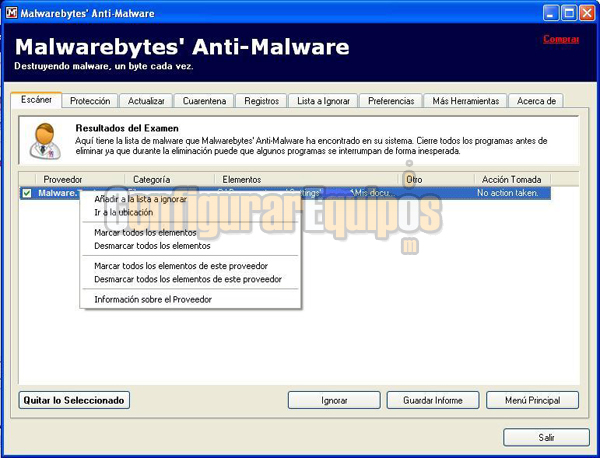Open Información sobre el Proveedor
Image resolution: width=600 pixels, height=458 pixels.
[x=190, y=299]
